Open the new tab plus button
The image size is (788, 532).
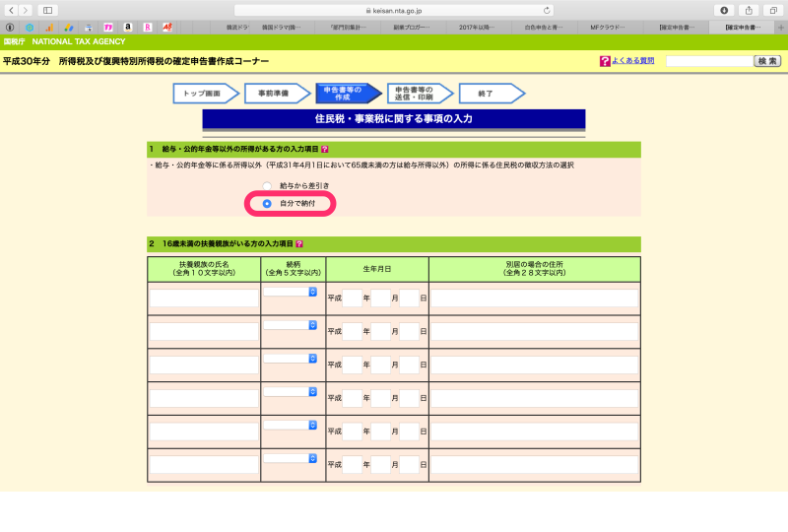781,27
